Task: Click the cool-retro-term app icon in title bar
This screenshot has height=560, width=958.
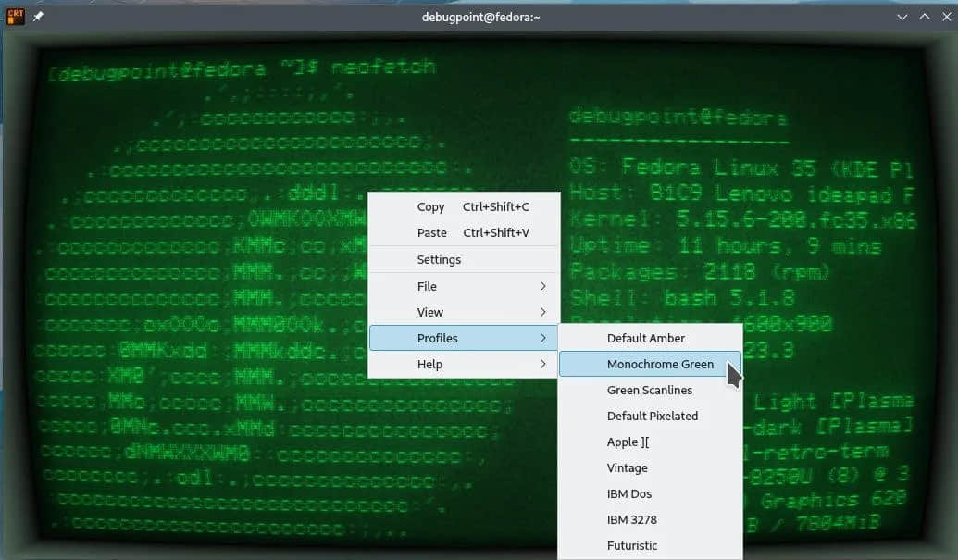Action: (16, 16)
